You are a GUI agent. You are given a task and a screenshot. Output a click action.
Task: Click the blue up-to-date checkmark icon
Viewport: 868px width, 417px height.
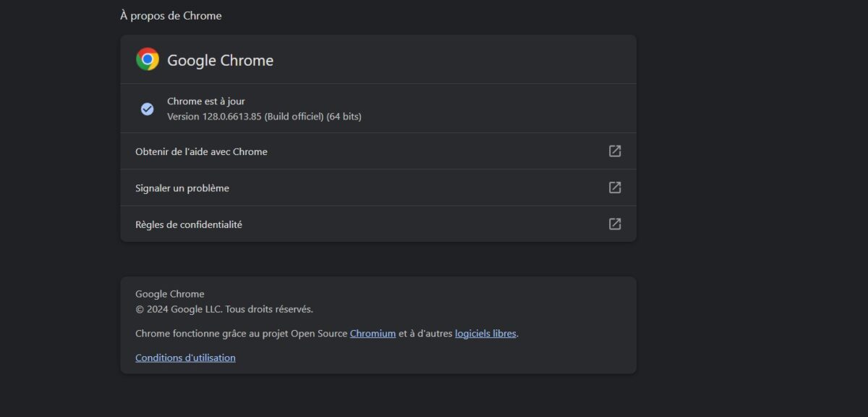147,109
